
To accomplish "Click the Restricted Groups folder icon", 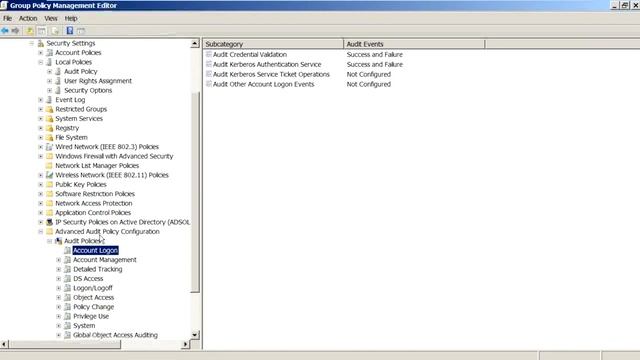I will [x=49, y=109].
